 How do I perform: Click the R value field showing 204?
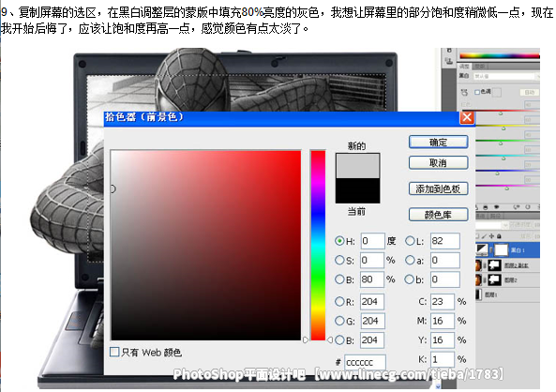[372, 302]
